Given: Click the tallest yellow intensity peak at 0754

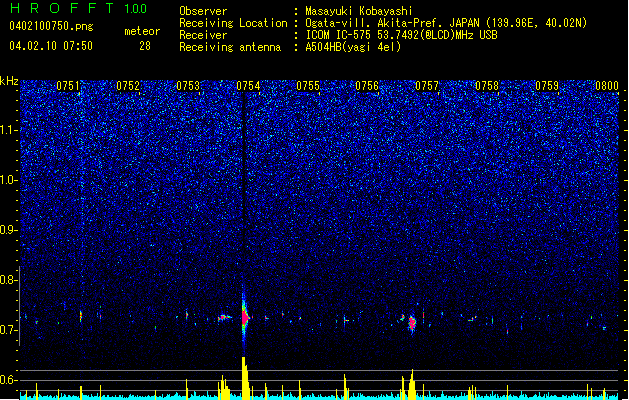Looking at the screenshot, I should (245, 377).
